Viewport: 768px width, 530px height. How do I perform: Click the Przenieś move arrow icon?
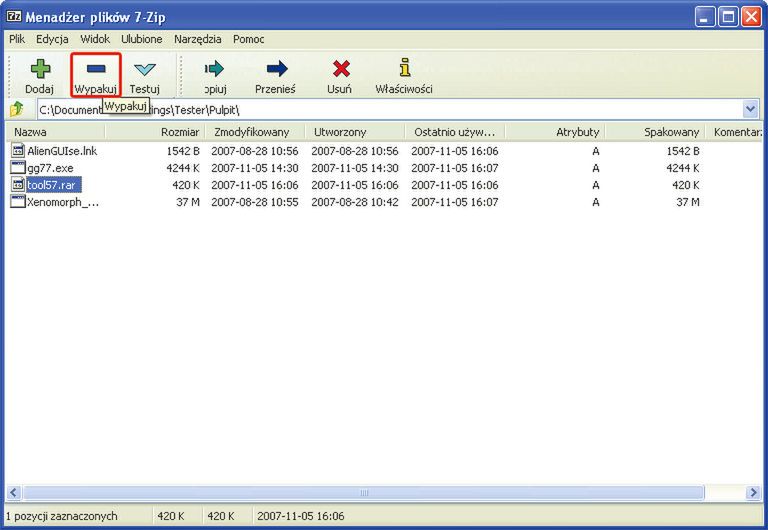pyautogui.click(x=277, y=69)
